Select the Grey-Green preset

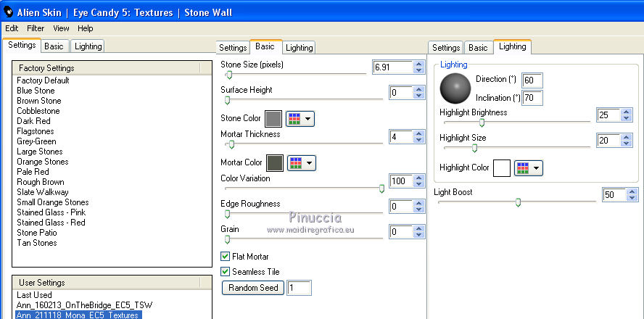36,141
